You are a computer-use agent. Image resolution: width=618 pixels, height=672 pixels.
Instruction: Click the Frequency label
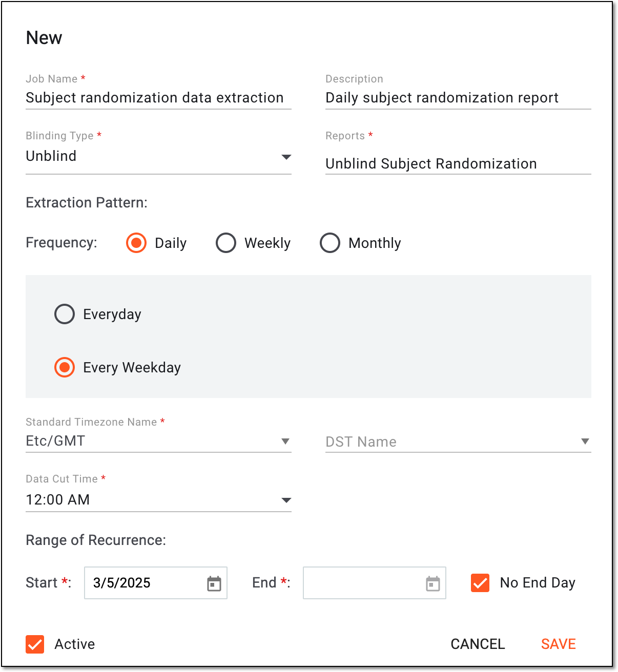click(61, 243)
